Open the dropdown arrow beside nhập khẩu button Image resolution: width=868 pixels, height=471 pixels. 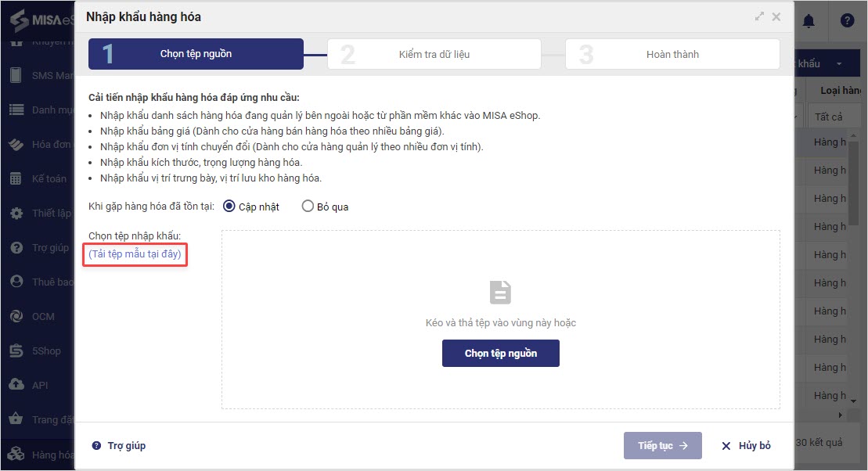839,63
